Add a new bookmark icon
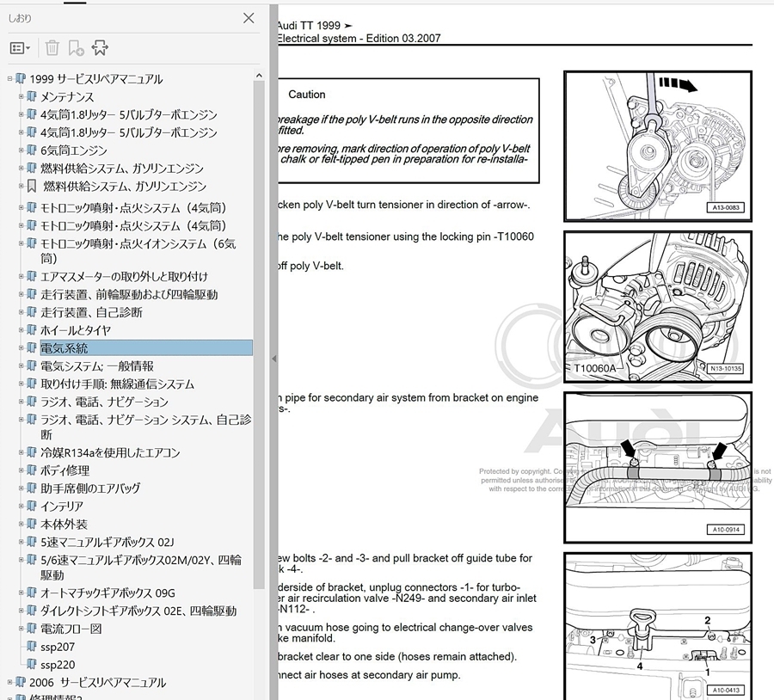This screenshot has height=700, width=774. coord(76,48)
